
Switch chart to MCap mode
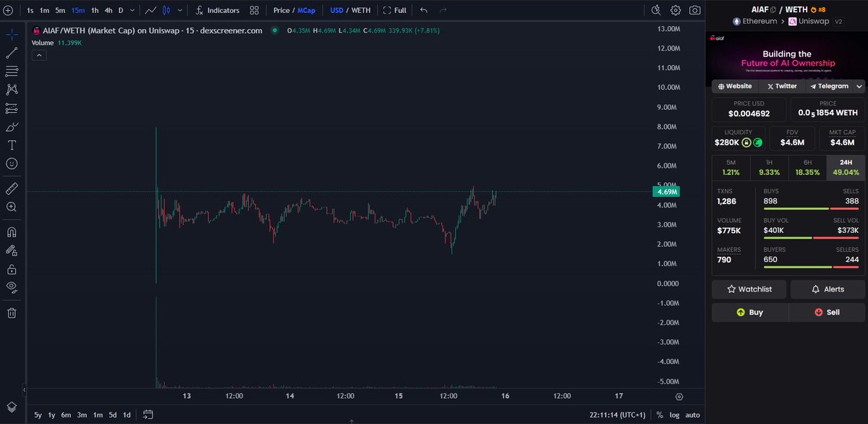coord(306,10)
